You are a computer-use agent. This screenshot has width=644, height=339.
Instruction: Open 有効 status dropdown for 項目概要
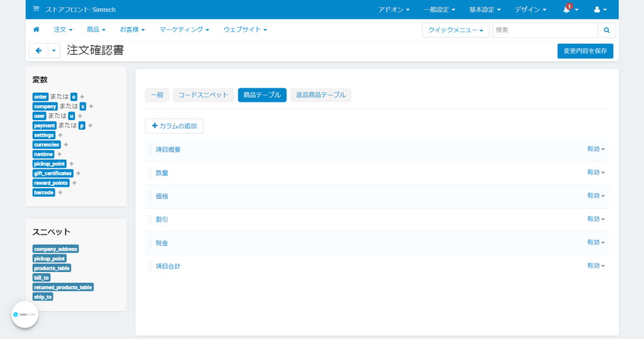(596, 149)
